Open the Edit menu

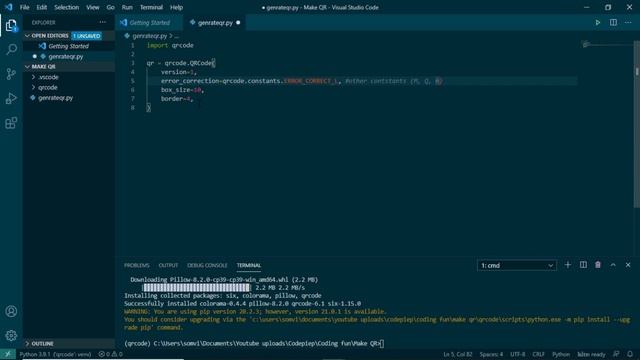point(42,7)
